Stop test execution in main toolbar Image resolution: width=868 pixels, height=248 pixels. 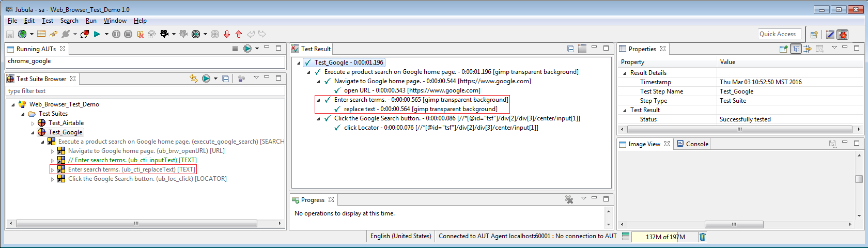pyautogui.click(x=128, y=34)
